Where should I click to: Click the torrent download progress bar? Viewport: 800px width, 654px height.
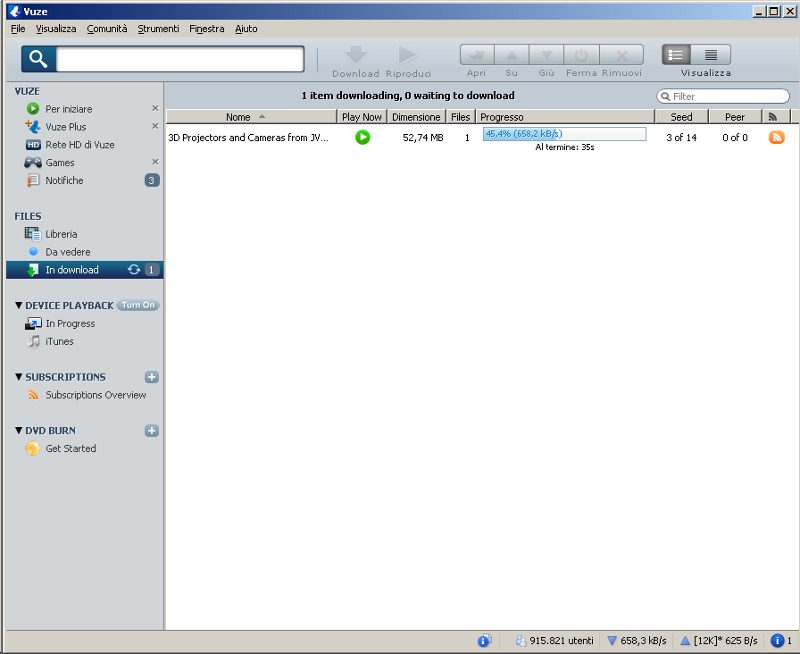pyautogui.click(x=564, y=134)
